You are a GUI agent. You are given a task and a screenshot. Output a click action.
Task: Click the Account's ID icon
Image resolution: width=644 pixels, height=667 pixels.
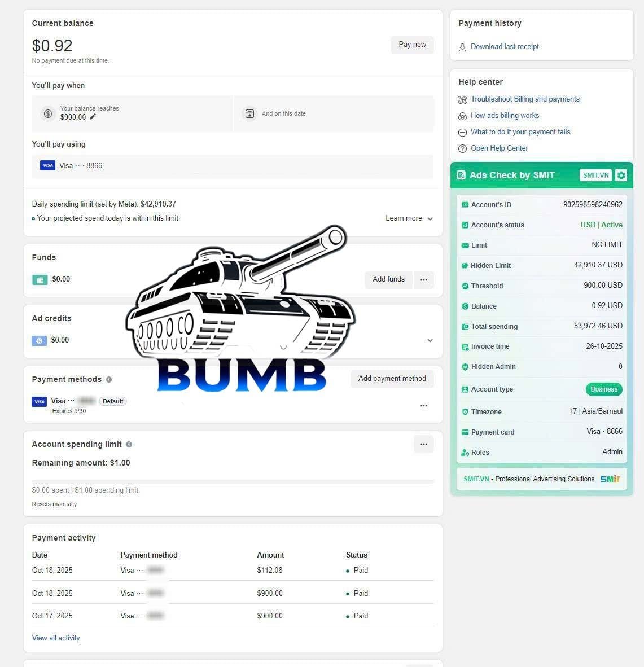click(465, 205)
